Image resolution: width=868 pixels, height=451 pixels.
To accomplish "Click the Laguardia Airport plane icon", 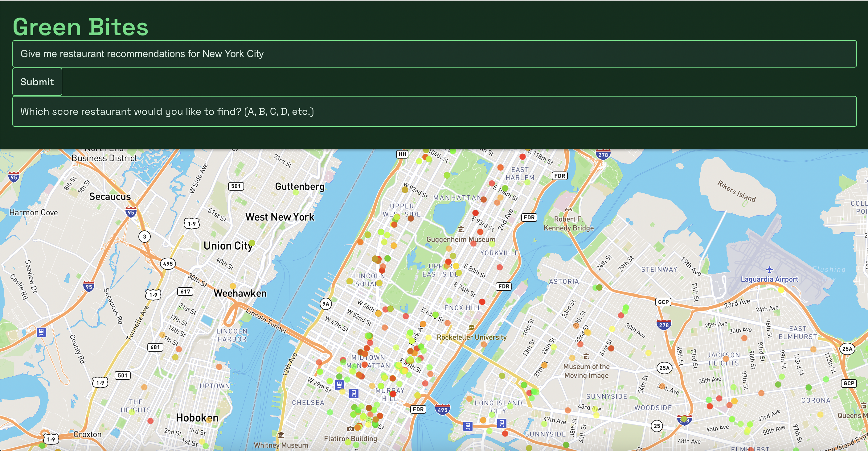I will pyautogui.click(x=769, y=270).
